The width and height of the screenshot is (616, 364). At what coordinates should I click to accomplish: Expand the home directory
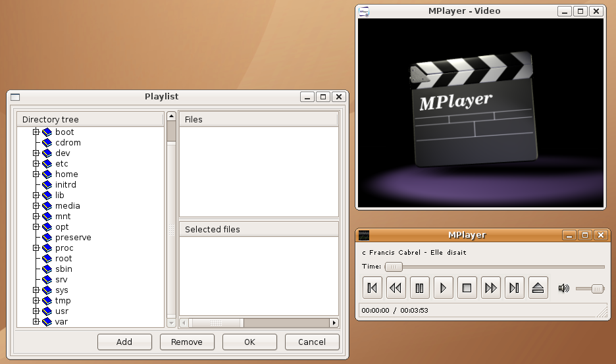pos(36,174)
